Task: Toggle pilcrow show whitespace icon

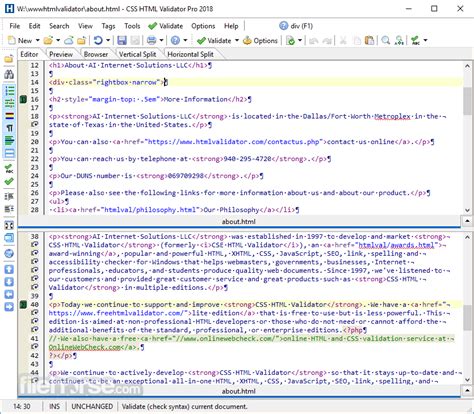Action: (9, 128)
